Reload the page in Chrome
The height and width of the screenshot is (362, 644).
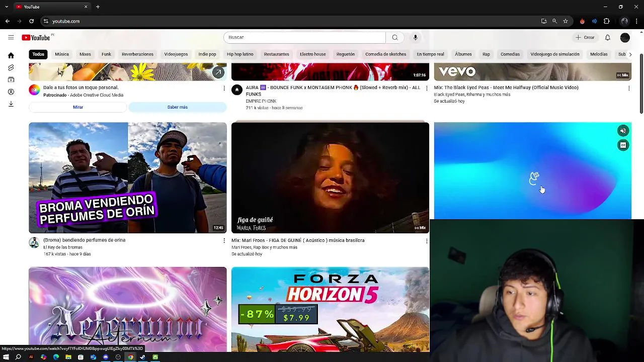coord(31,21)
